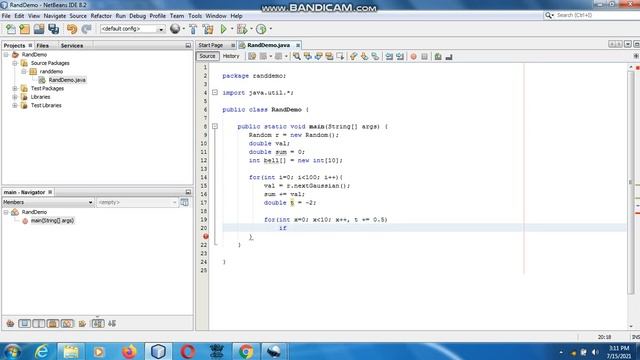This screenshot has height=360, width=640.
Task: Click the error marker on line 21
Action: tap(206, 236)
